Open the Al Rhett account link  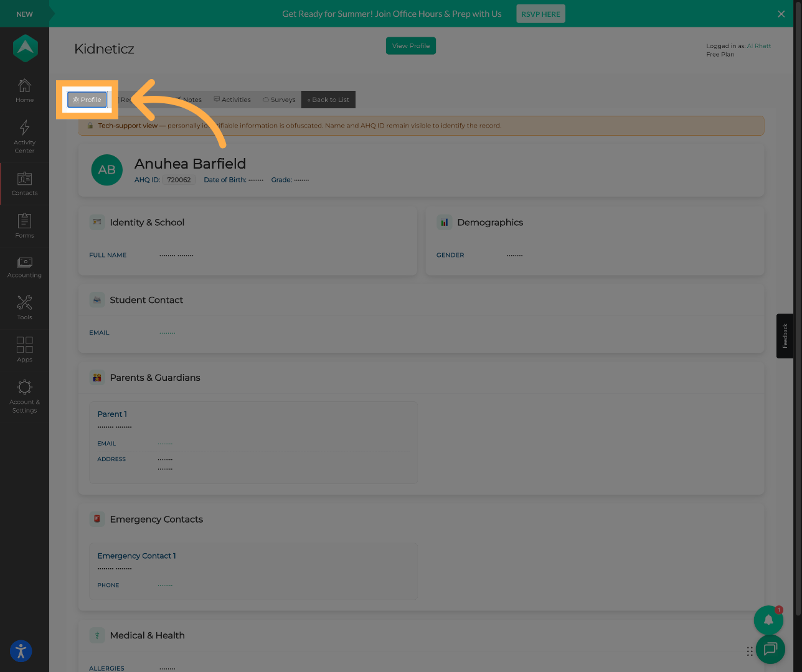(x=759, y=46)
